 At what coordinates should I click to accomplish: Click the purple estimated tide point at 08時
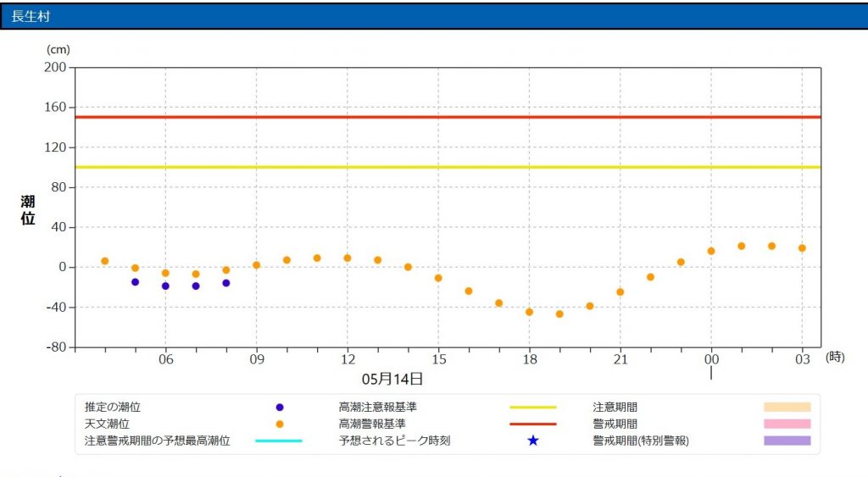225,283
